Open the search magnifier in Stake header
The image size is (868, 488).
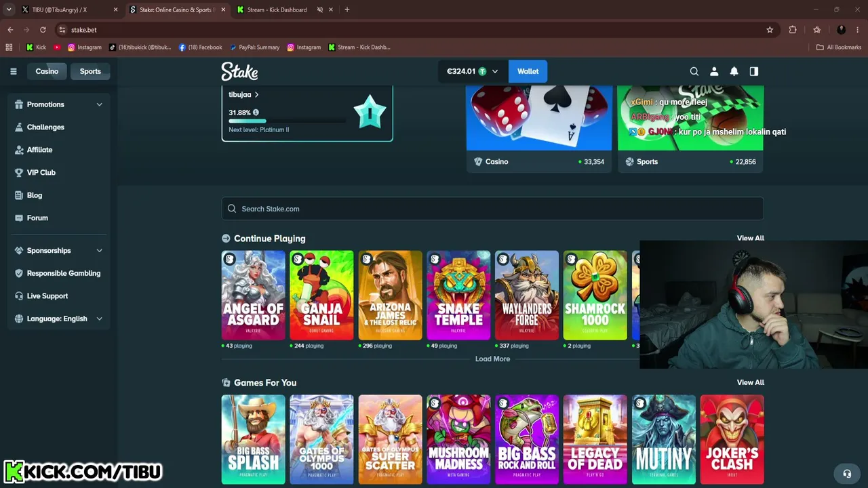[694, 71]
